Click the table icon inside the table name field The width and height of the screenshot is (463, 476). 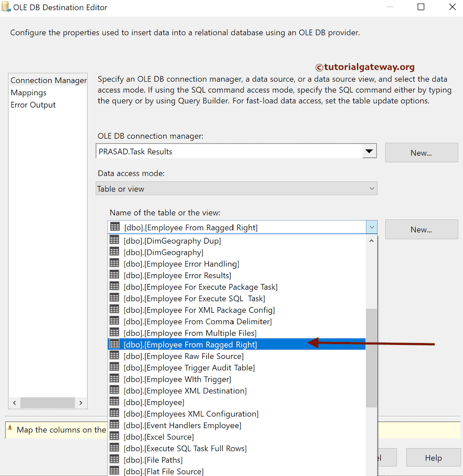(114, 226)
